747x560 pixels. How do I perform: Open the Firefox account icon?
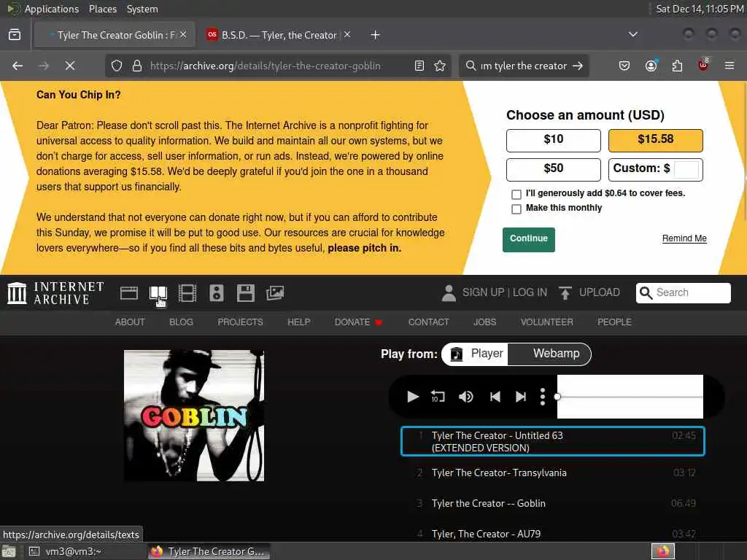click(x=651, y=66)
